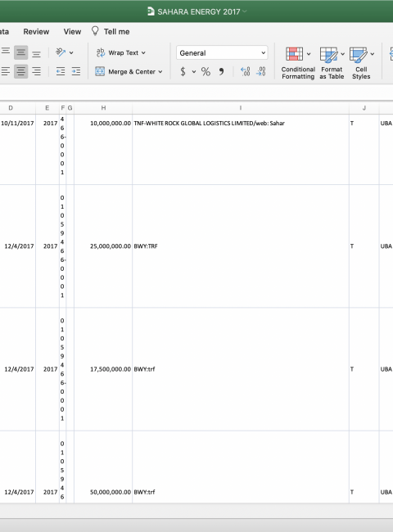Select the UBA cell in the 17,500,000.00 row
Image resolution: width=393 pixels, height=532 pixels.
tap(386, 369)
